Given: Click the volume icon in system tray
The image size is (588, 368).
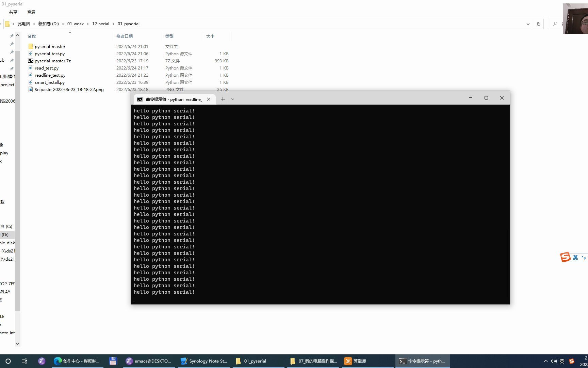Looking at the screenshot, I should tap(554, 361).
